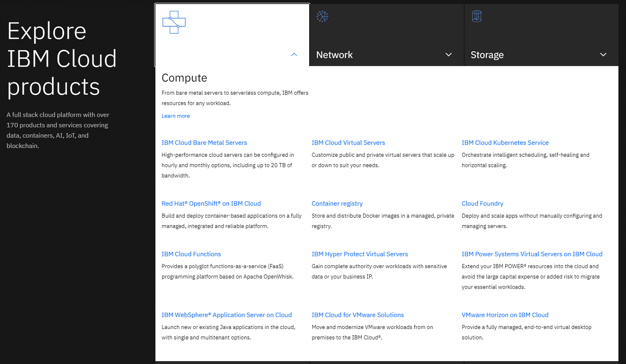Open IBM Cloud for VMware Solutions

[x=358, y=315]
